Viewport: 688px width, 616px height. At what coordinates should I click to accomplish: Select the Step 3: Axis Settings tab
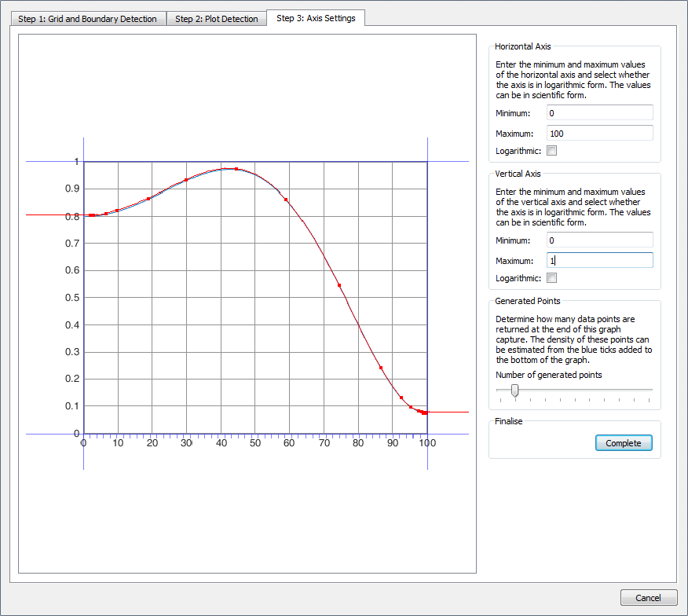(x=316, y=18)
